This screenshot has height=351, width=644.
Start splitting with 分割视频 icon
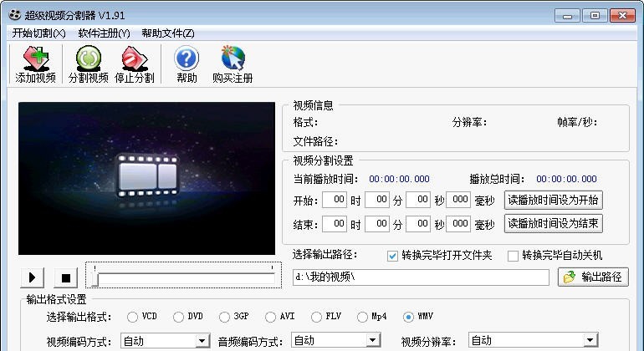[x=89, y=64]
